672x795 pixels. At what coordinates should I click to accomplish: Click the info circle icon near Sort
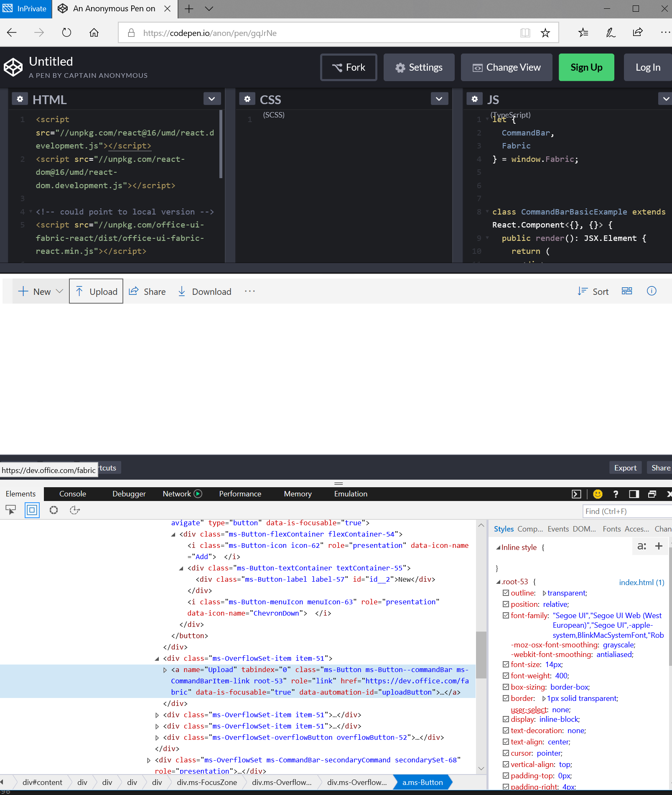point(652,291)
